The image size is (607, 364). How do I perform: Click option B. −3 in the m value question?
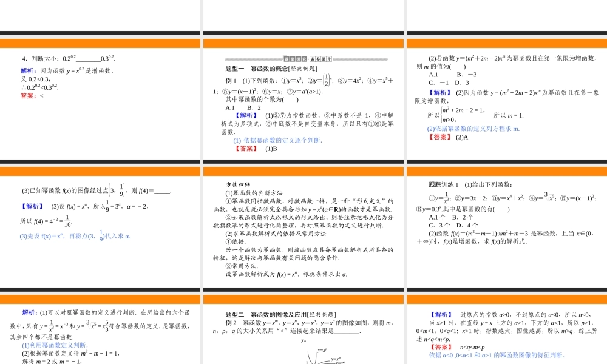[x=467, y=75]
